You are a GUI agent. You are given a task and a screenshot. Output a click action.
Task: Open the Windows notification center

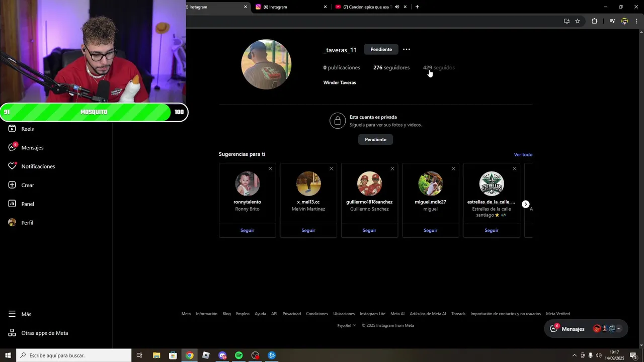click(633, 355)
